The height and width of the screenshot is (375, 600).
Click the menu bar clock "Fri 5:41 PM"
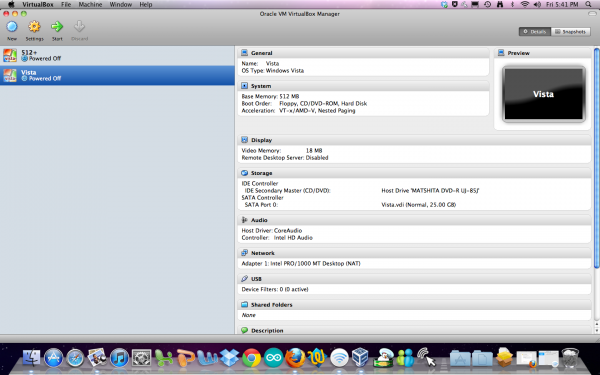click(x=562, y=5)
